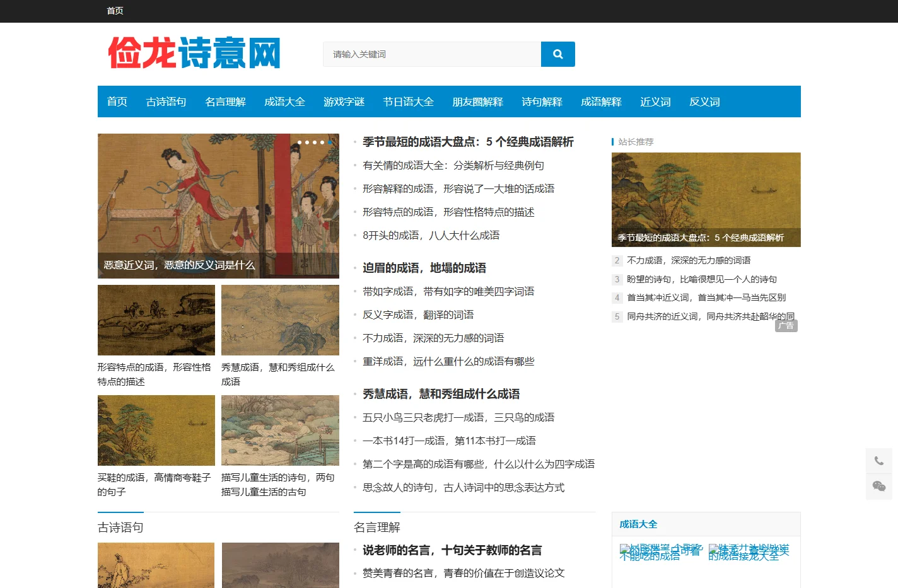Open the 古诗语句 section heading
This screenshot has width=898, height=588.
click(x=120, y=527)
